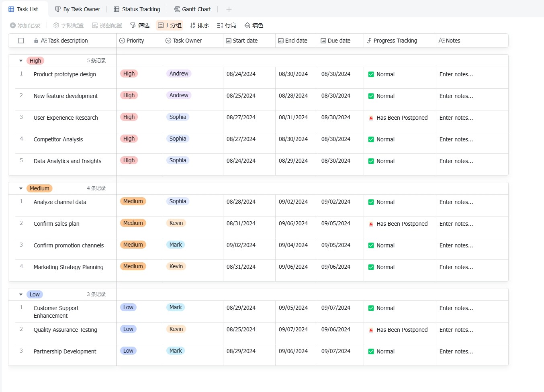This screenshot has width=544, height=392.
Task: Toggle Normal checkmark for New feature development
Action: 371,96
